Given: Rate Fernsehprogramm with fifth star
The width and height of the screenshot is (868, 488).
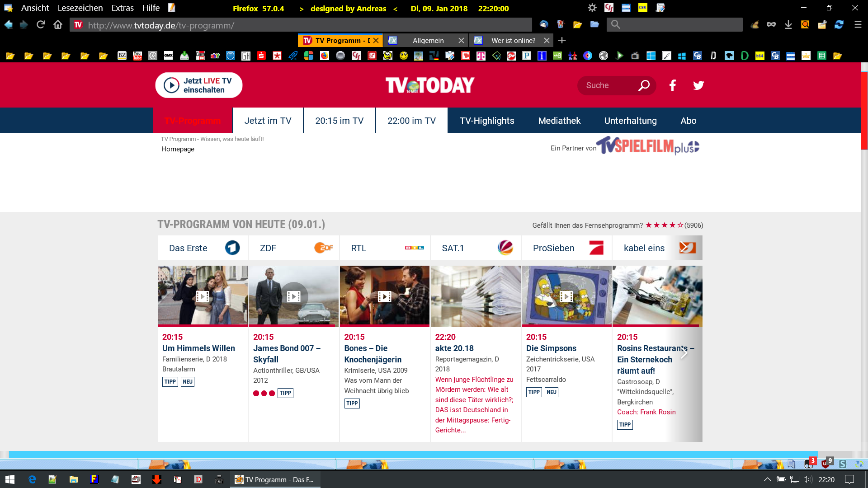Looking at the screenshot, I should 680,225.
